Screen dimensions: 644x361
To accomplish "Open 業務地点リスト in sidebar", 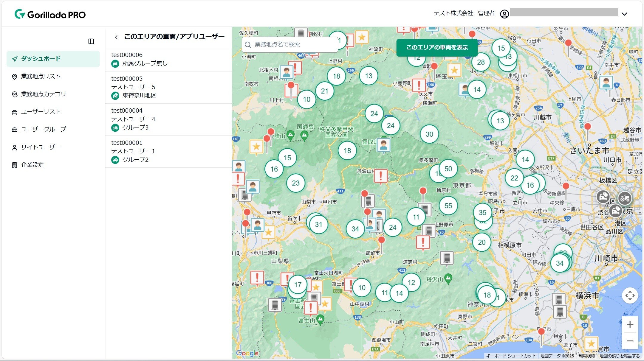I will [x=41, y=77].
